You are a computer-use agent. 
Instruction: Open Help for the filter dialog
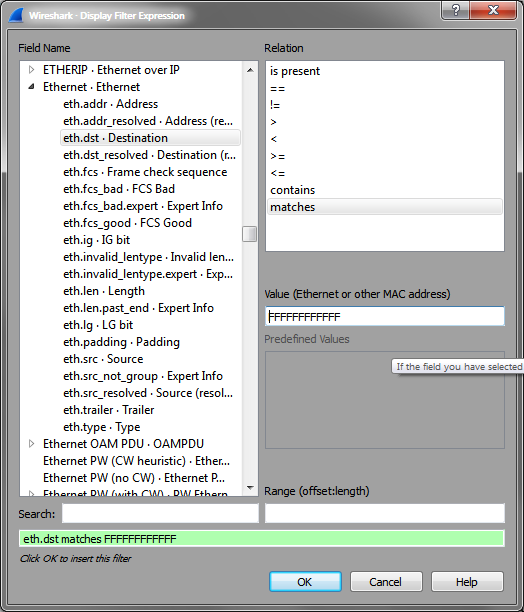[467, 582]
